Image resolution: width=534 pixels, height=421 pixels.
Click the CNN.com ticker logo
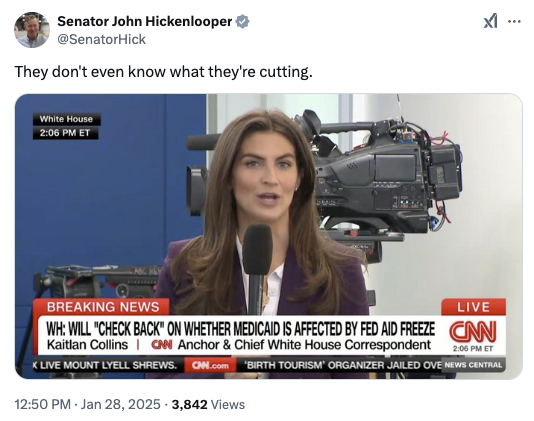[x=210, y=365]
